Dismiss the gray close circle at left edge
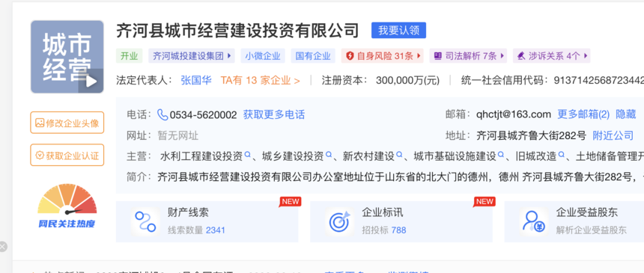644x273 pixels. (2, 246)
